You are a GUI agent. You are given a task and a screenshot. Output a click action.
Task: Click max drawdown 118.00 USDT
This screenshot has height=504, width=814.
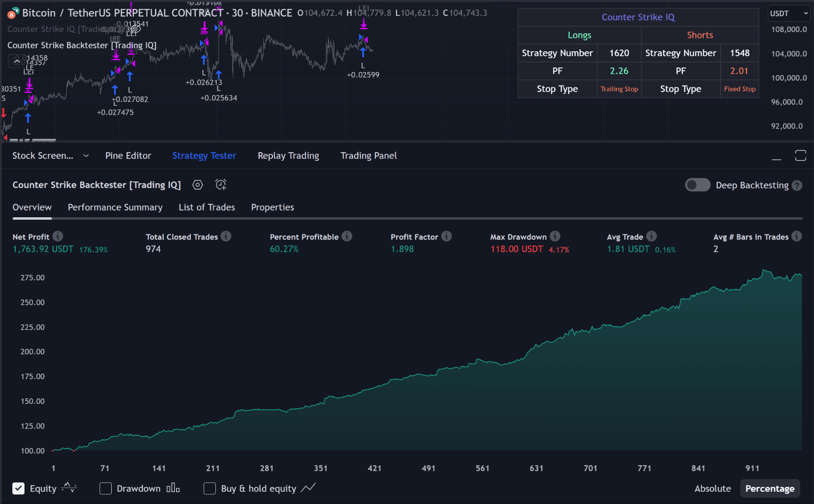[x=517, y=249]
